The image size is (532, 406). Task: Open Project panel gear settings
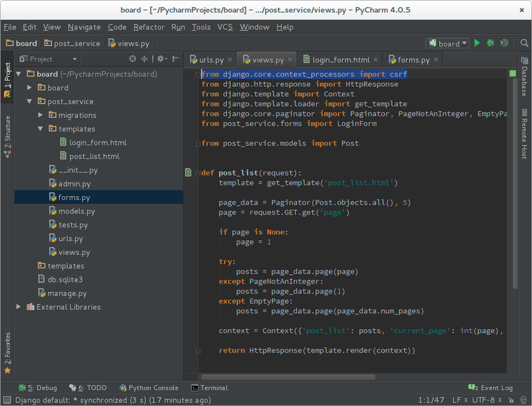click(162, 59)
